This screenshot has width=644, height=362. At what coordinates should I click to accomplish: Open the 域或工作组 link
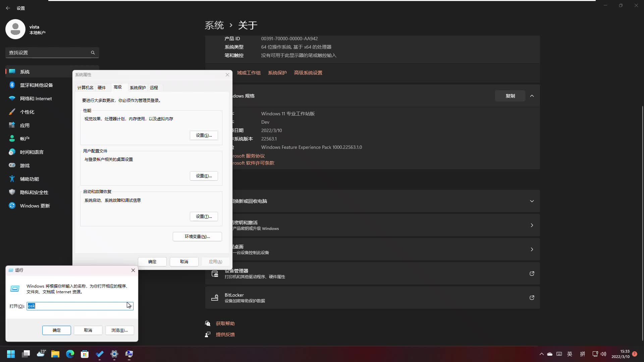pyautogui.click(x=249, y=73)
